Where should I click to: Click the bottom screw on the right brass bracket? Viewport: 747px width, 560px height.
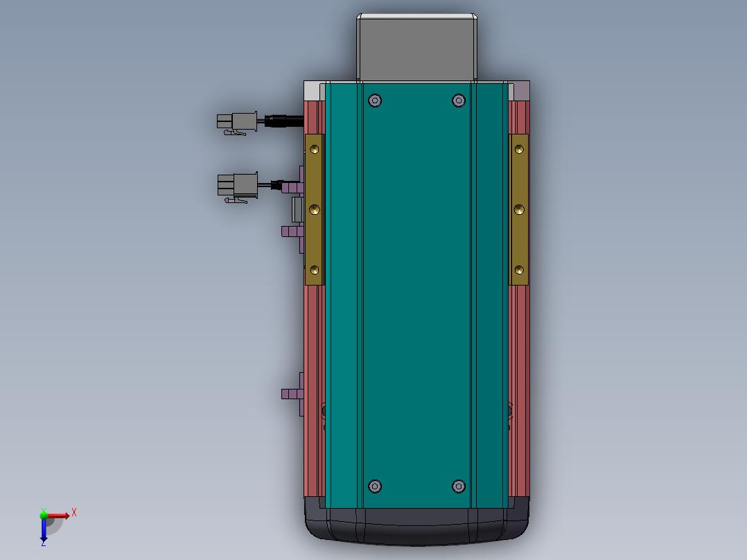[519, 269]
